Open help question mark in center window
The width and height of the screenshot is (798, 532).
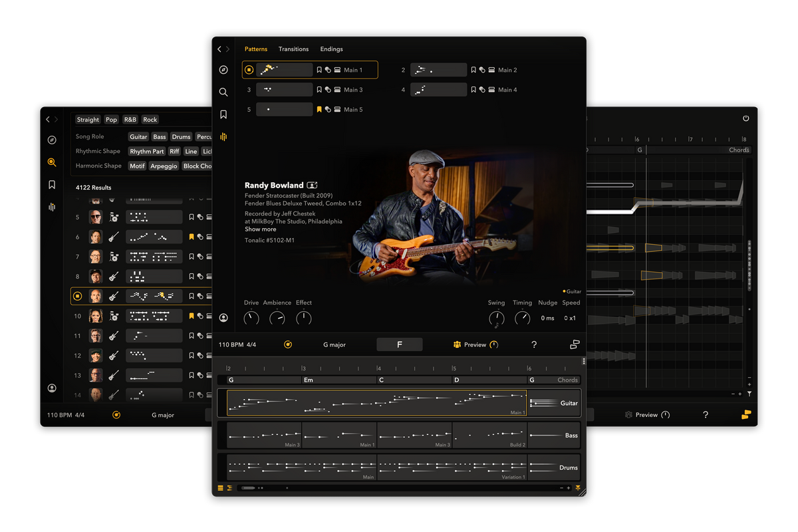tap(534, 344)
